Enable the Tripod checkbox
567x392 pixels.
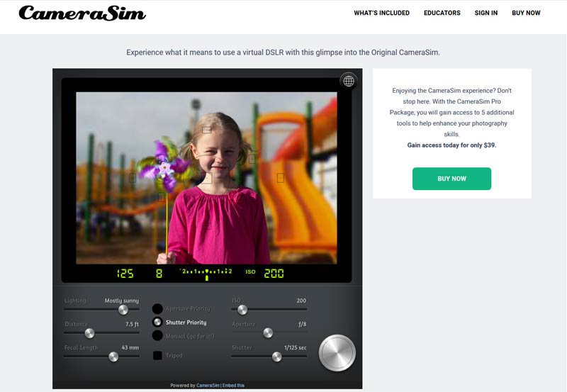point(157,355)
